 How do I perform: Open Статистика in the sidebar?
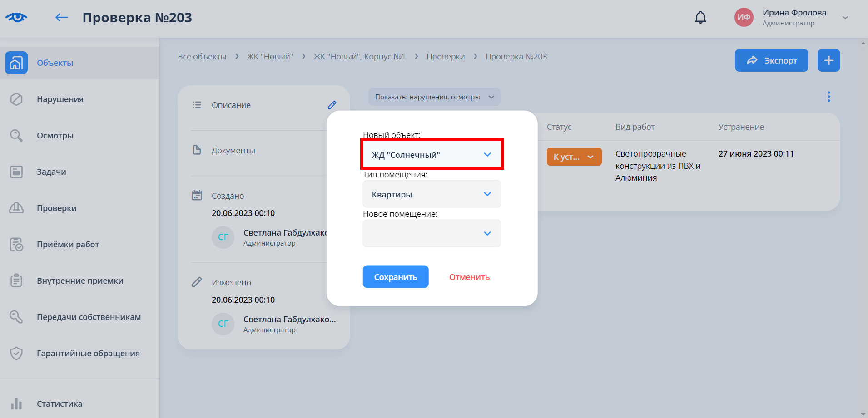[59, 403]
